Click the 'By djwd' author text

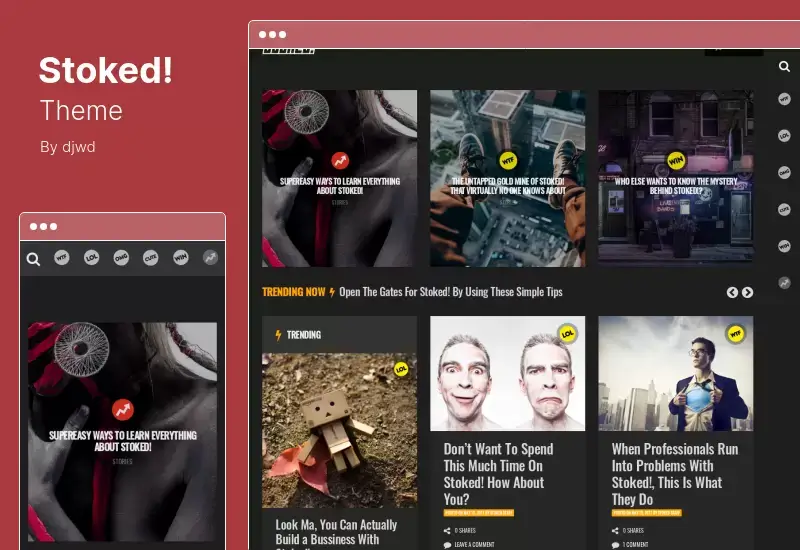coord(68,147)
